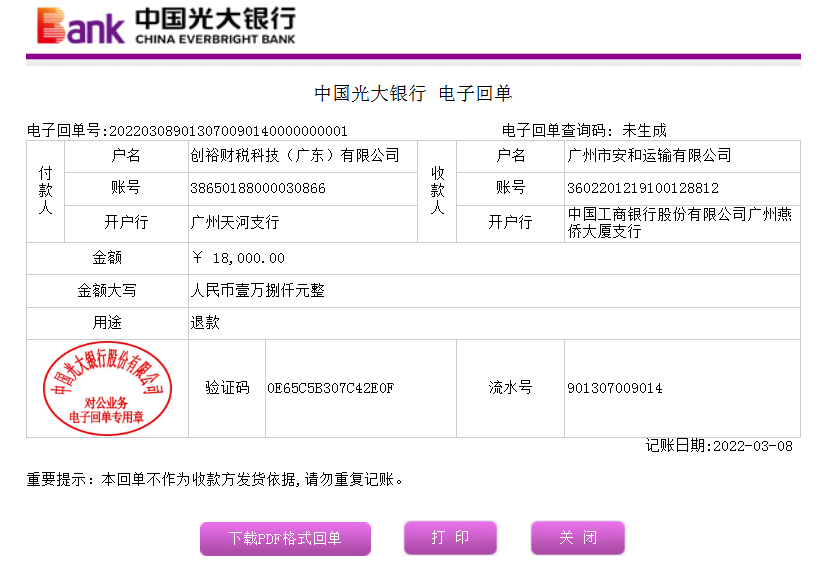Click the 金额 row label
The height and width of the screenshot is (575, 831).
[107, 258]
